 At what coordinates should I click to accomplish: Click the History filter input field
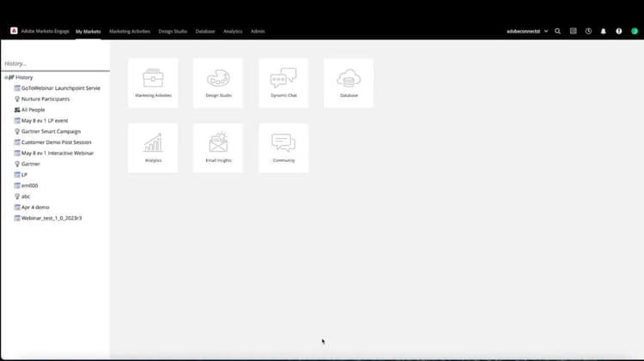coord(55,63)
